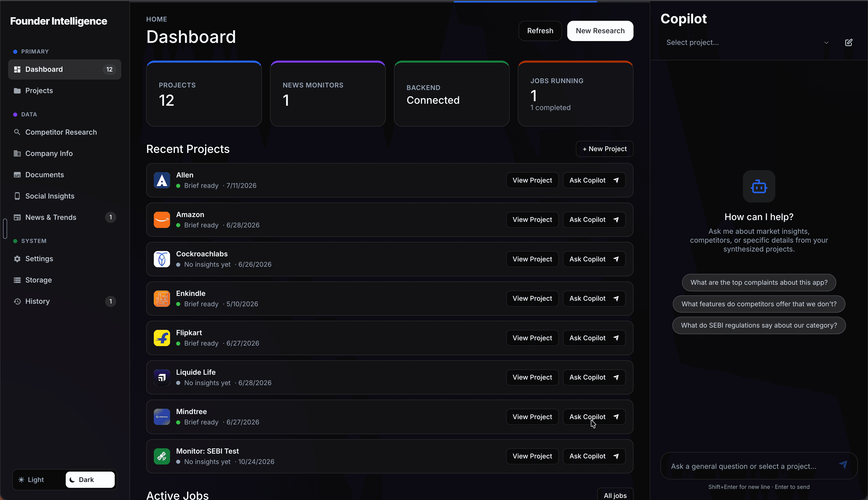The height and width of the screenshot is (500, 868).
Task: Click the Enkindle project logo icon
Action: pos(162,298)
